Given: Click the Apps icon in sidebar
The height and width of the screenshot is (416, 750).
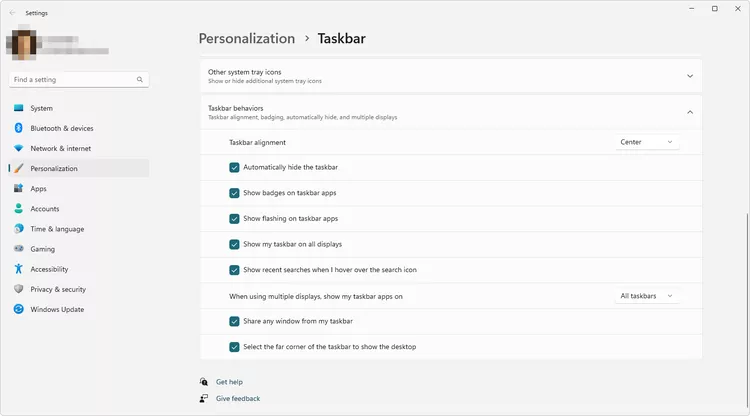Looking at the screenshot, I should point(19,188).
